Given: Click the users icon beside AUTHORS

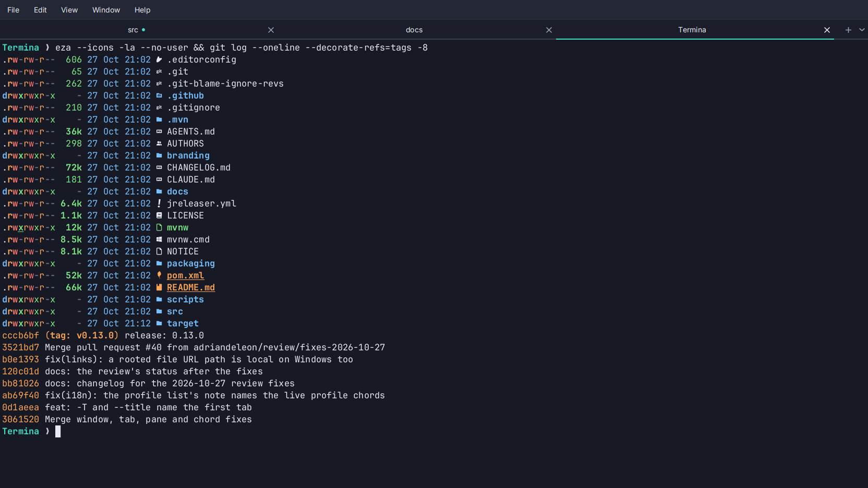Looking at the screenshot, I should (159, 144).
